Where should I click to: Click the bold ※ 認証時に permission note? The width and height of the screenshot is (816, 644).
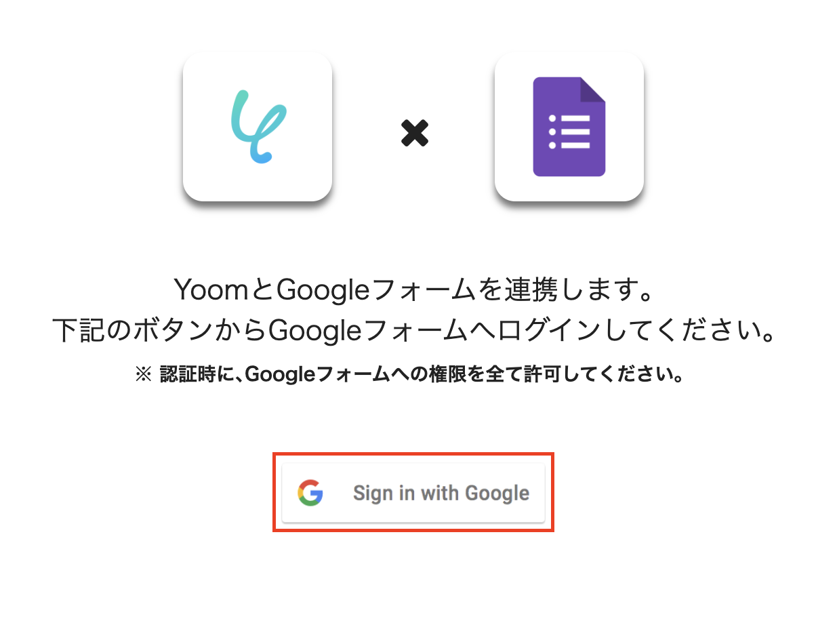point(409,374)
